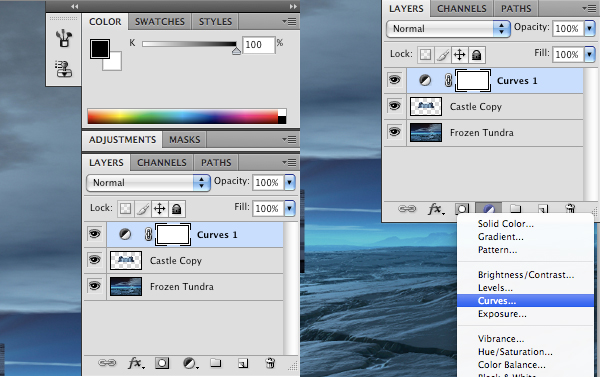The image size is (600, 377).
Task: Open blend mode dropdown in right Layers panel
Action: [448, 29]
